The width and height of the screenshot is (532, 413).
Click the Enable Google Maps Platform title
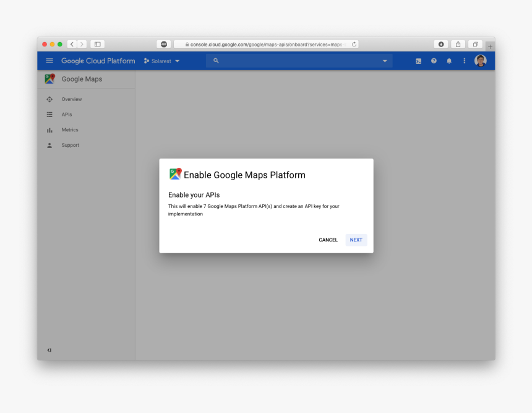(x=244, y=175)
